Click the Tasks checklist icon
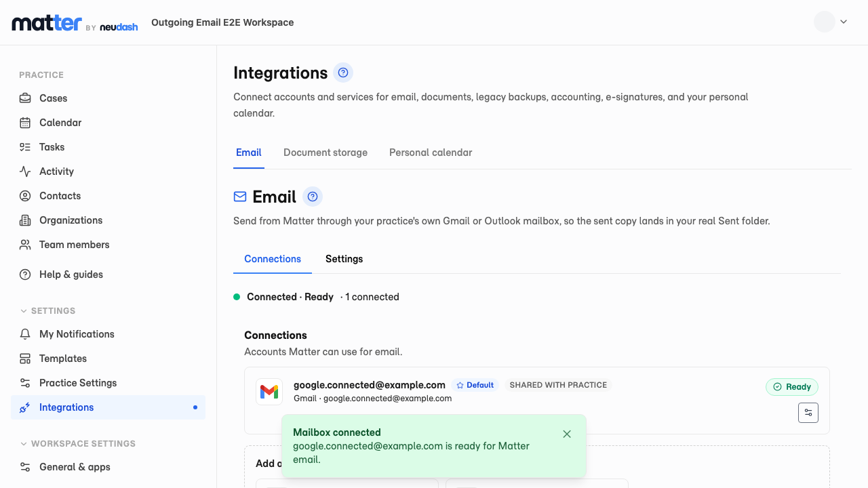 (x=25, y=147)
